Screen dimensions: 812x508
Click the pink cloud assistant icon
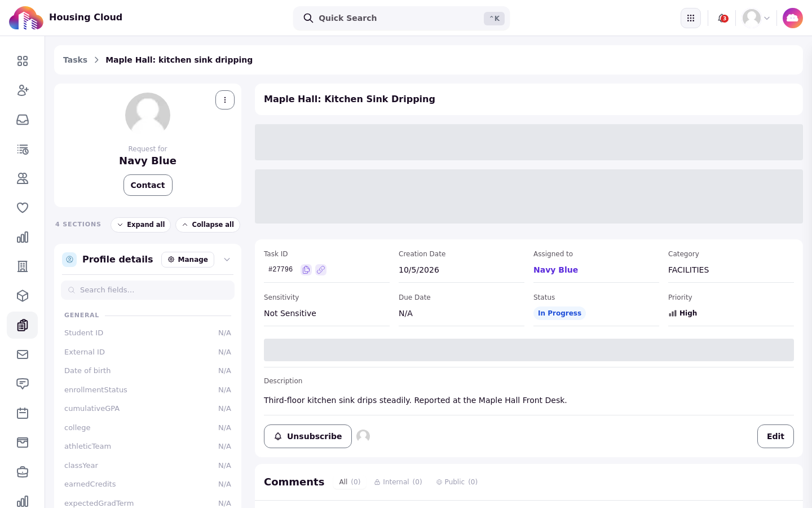coord(793,18)
